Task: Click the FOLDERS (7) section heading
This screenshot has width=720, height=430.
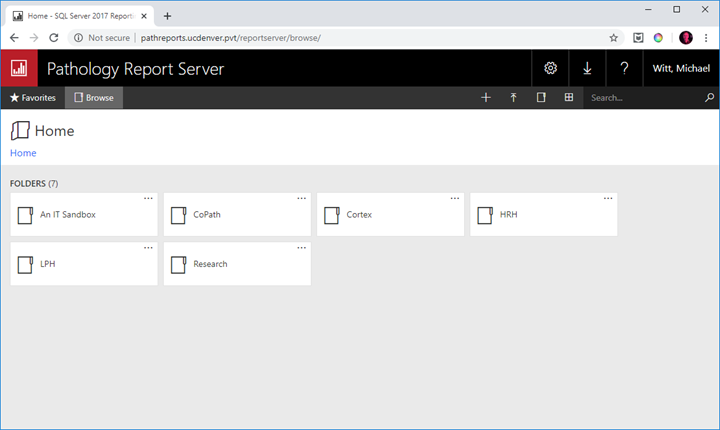Action: 34,183
